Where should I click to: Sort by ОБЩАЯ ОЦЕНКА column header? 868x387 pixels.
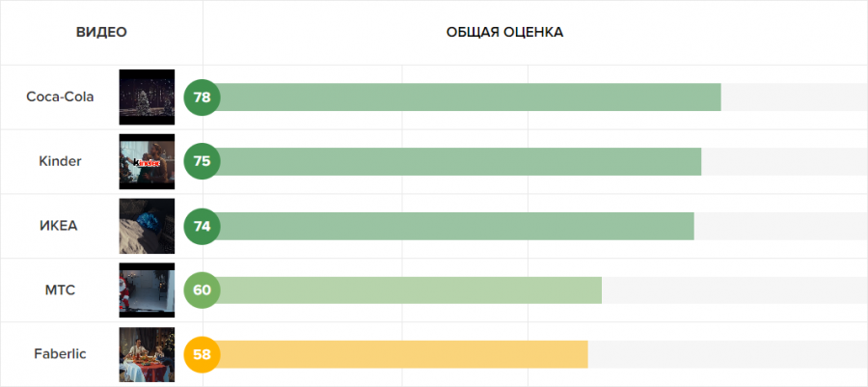tap(504, 32)
